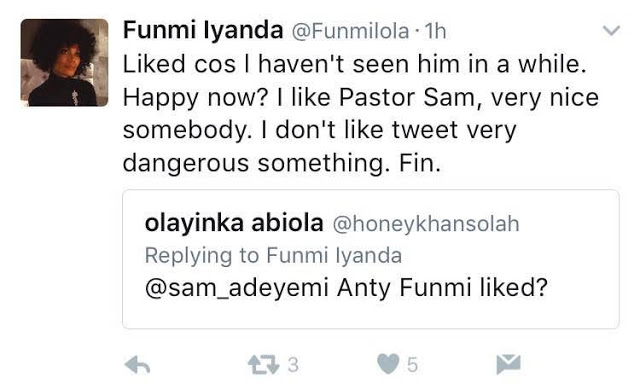Viewport: 640px width, 389px height.
Task: Open @sam_adeyemi mention
Action: (x=237, y=288)
